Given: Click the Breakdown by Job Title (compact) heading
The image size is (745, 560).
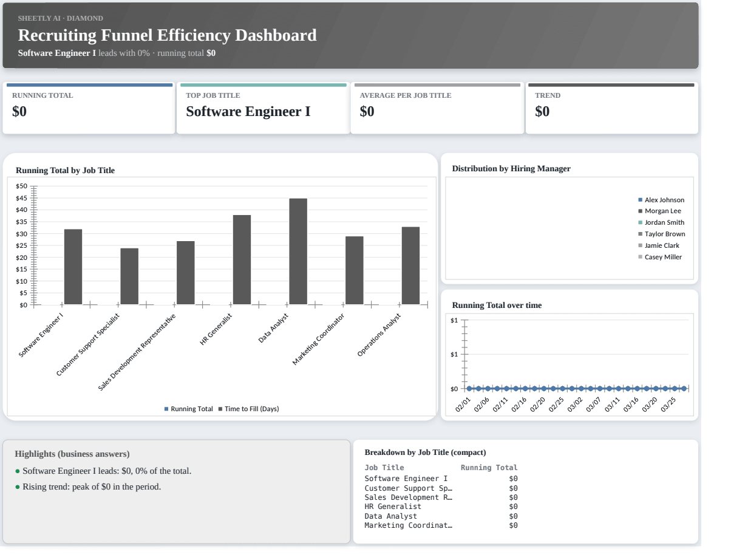Looking at the screenshot, I should 425,452.
